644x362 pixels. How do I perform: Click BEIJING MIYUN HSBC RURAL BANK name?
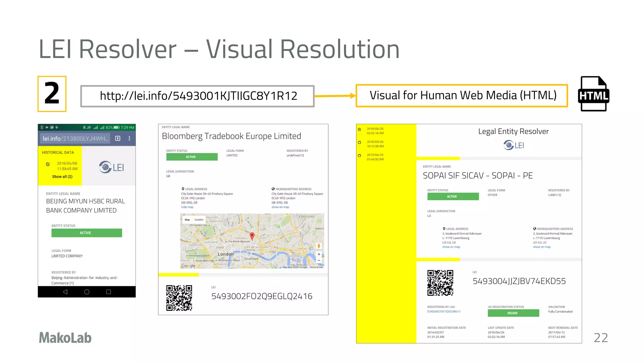86,206
